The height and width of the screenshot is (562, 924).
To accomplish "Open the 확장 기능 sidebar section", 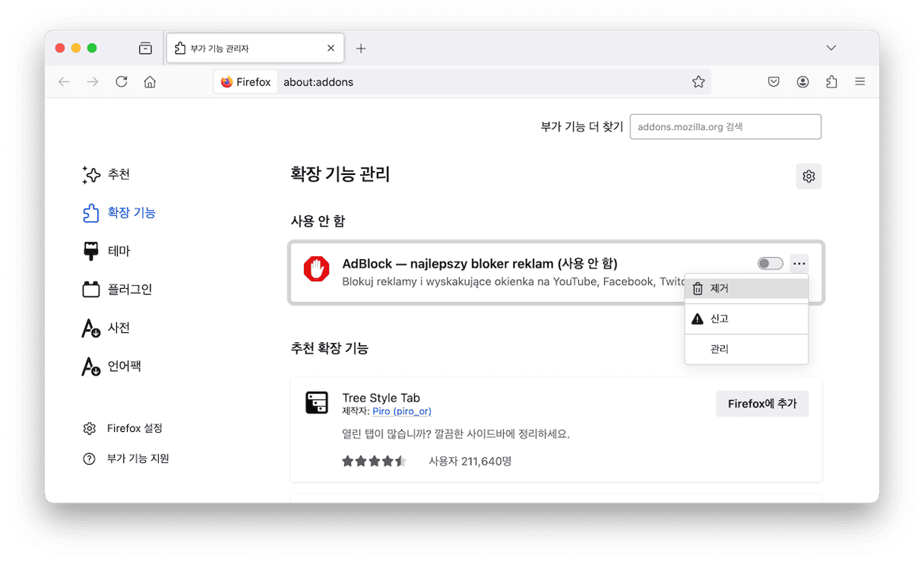I will pos(119,213).
